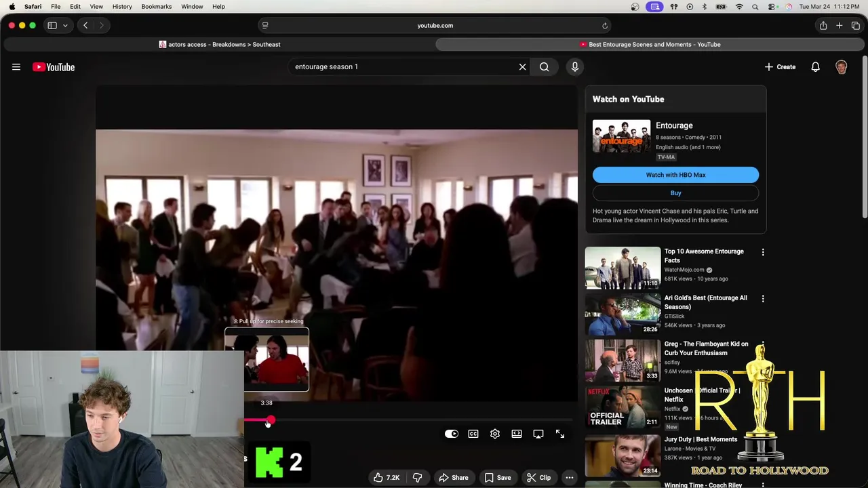This screenshot has width=868, height=488.
Task: Open website settings icon in address bar
Action: pyautogui.click(x=265, y=26)
